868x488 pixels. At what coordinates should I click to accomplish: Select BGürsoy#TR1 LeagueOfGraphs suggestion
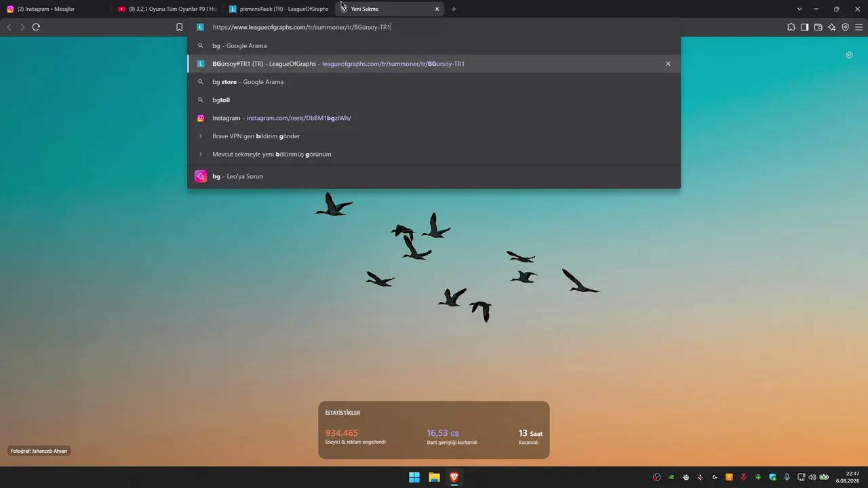click(434, 64)
